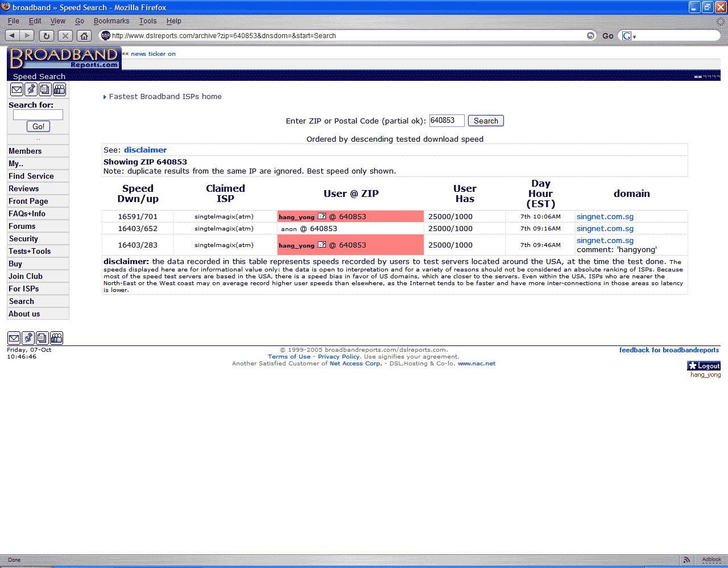Viewport: 728px width, 568px height.
Task: Open the profile card icon beside hang_yong at 16591/701
Action: pos(322,216)
